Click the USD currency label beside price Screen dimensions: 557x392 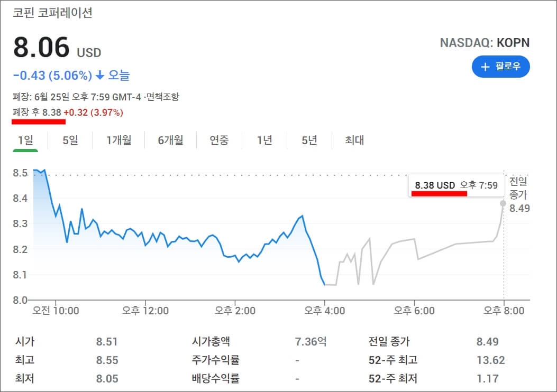pos(89,53)
